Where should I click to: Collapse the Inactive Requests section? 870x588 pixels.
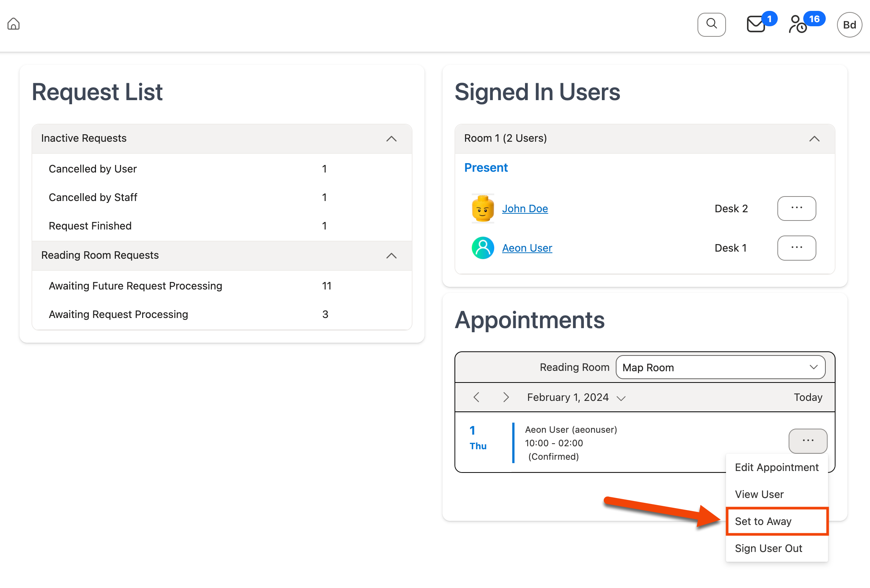(x=391, y=139)
